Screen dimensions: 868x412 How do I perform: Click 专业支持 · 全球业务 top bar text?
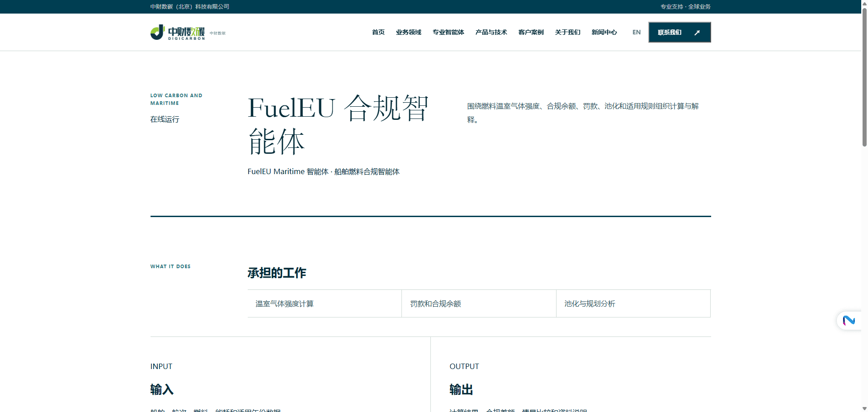coord(685,7)
